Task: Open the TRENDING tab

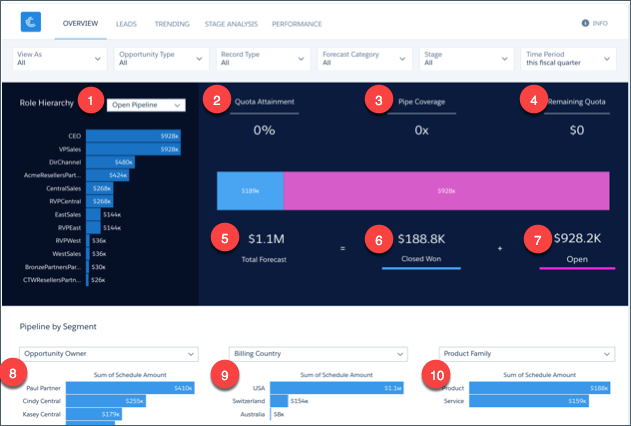Action: 172,24
